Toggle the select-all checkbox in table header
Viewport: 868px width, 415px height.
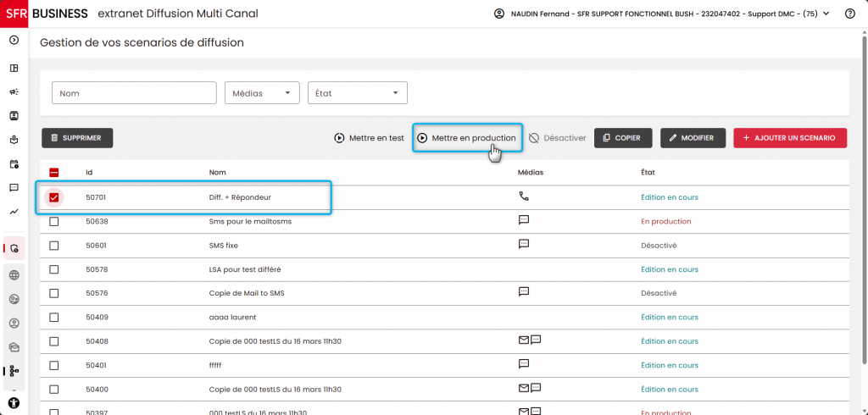(x=53, y=173)
